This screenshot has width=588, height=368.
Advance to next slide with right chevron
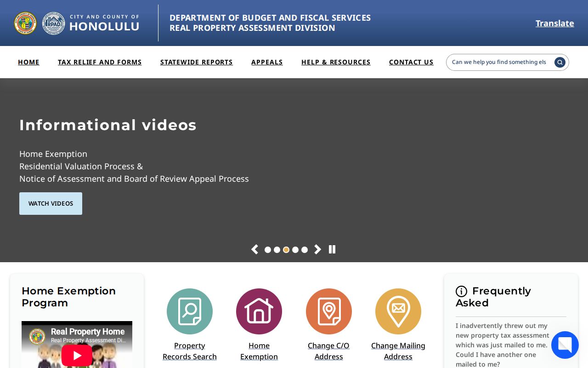pyautogui.click(x=317, y=249)
